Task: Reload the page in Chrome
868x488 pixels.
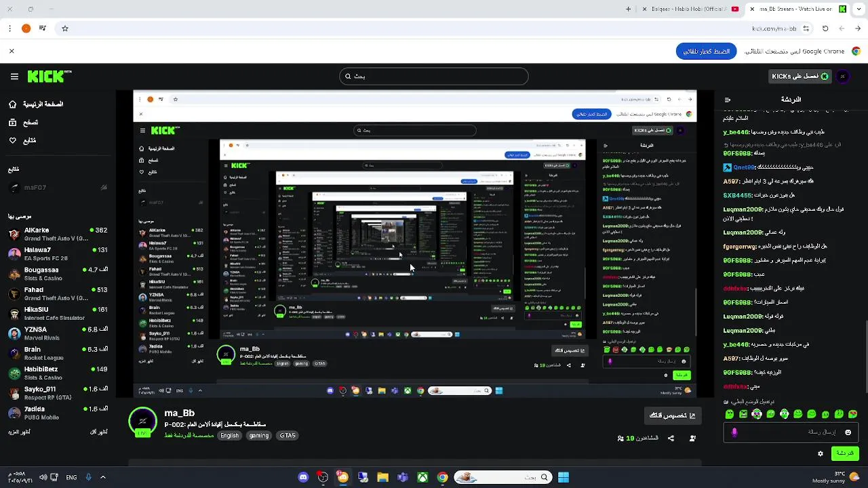Action: pyautogui.click(x=825, y=28)
